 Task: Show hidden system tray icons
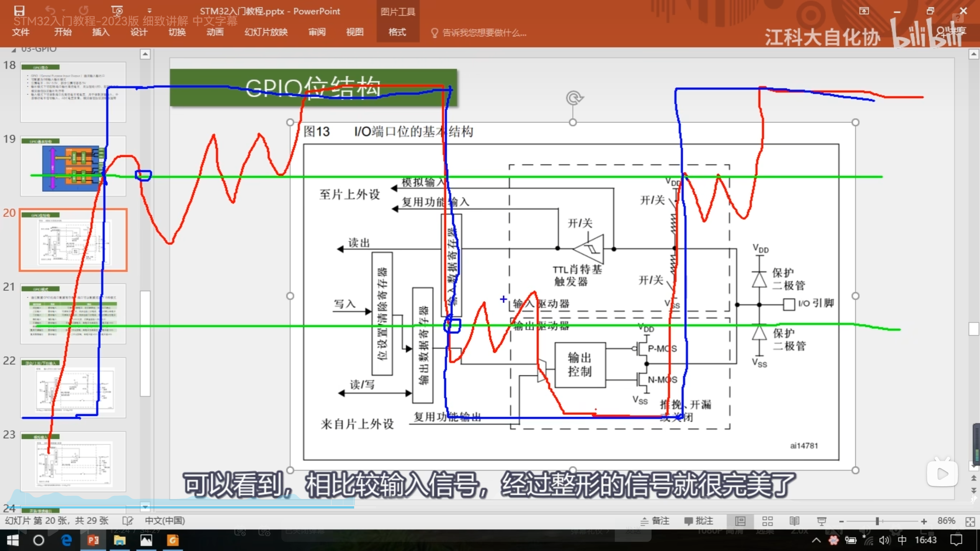(816, 540)
